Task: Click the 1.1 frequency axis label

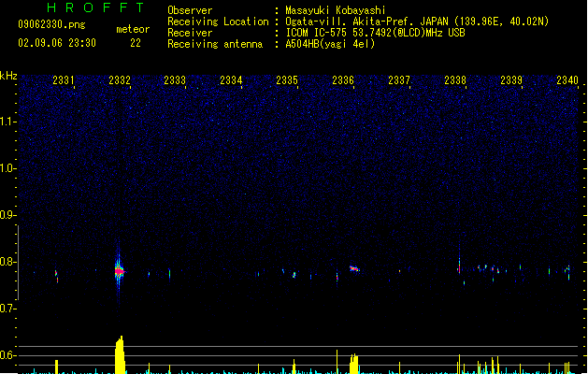Action: (8, 122)
